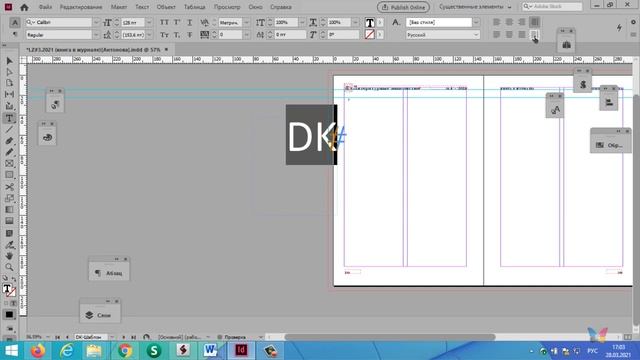The height and width of the screenshot is (360, 640).
Task: Select the Rectangle tool
Action: click(9, 175)
